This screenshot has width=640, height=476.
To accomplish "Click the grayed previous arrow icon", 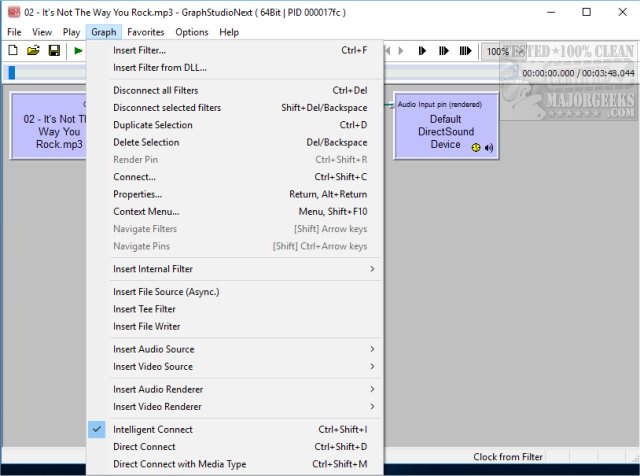I will tap(388, 51).
